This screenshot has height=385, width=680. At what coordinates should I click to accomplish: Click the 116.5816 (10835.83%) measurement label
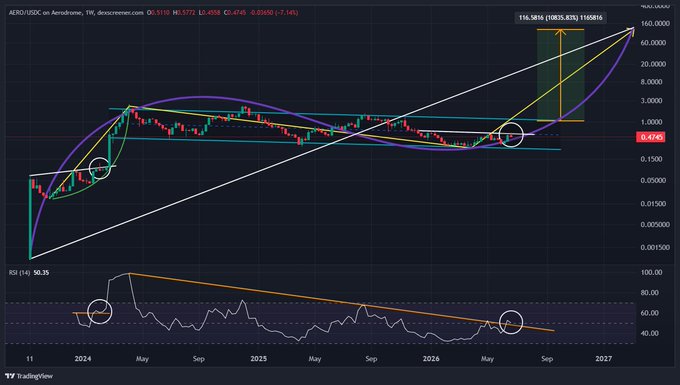point(561,18)
